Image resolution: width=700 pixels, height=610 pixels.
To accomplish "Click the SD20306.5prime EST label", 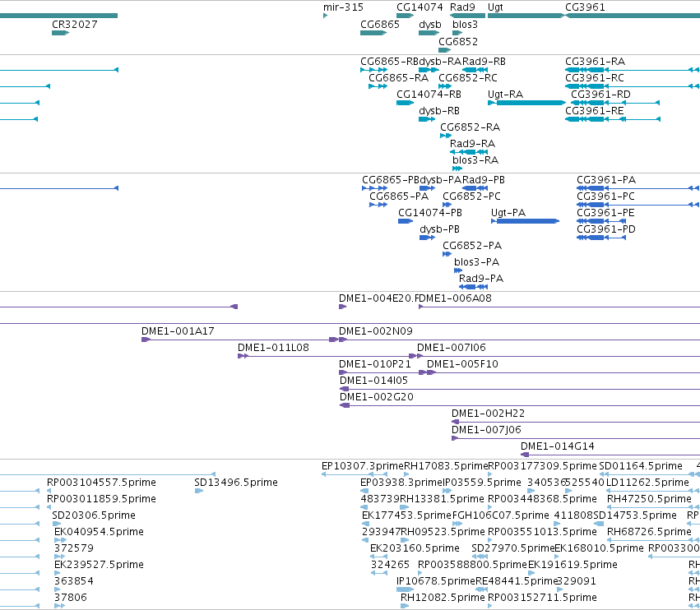I will tap(94, 515).
